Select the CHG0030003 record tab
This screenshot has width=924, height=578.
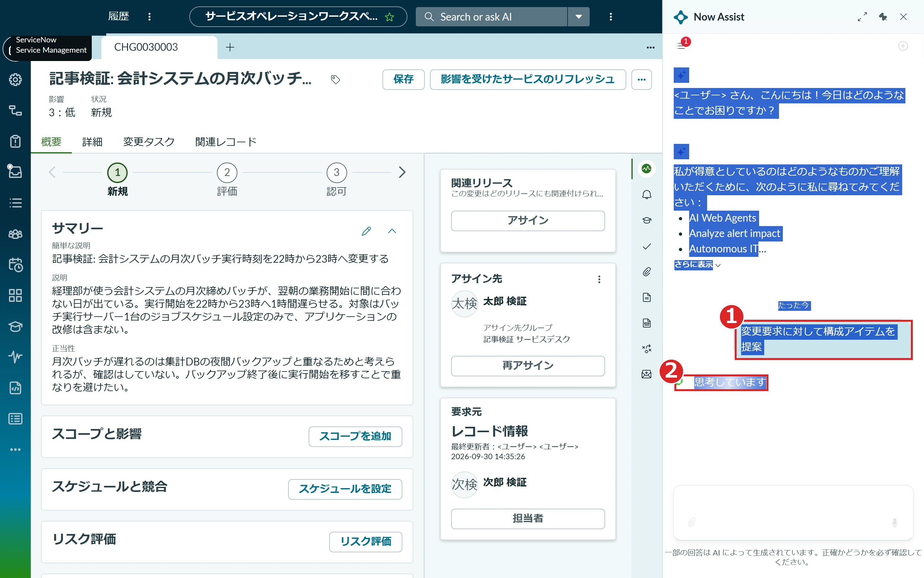[x=159, y=47]
